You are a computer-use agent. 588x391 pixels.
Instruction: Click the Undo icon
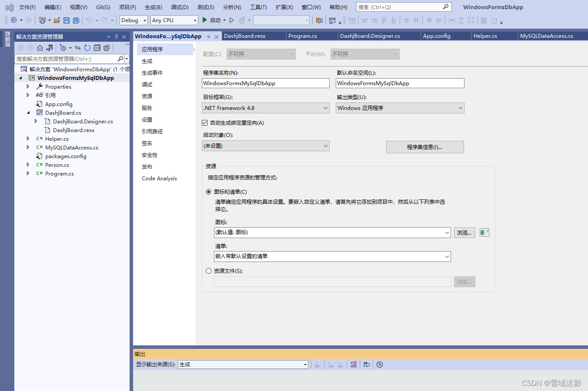pyautogui.click(x=90, y=20)
